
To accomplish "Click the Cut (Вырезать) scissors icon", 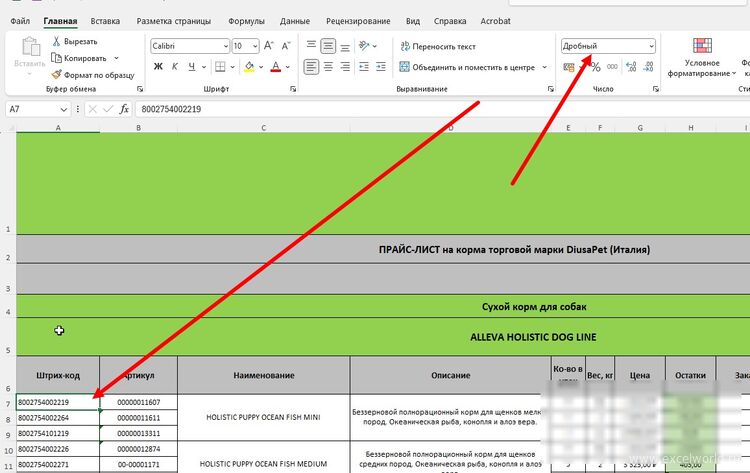I will 57,41.
